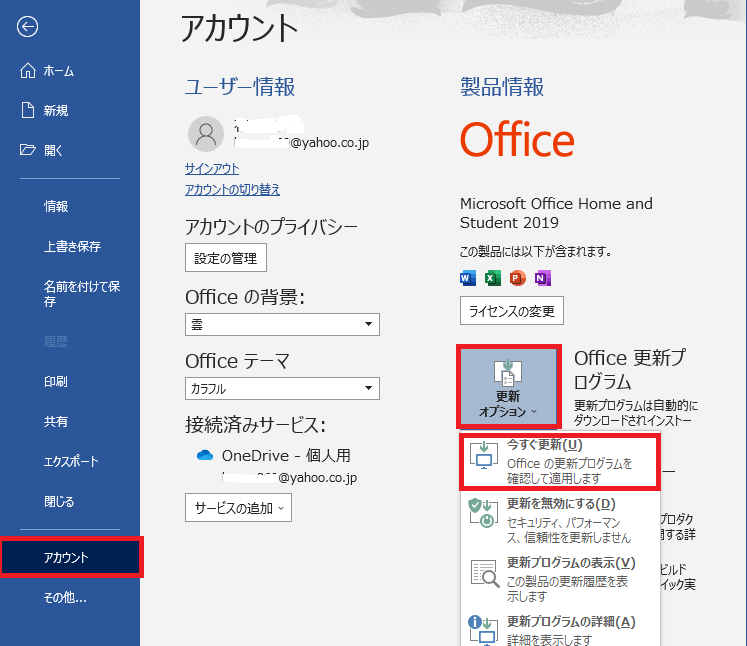The width and height of the screenshot is (747, 646).
Task: Click the 今すぐ更新 update-now icon
Action: click(x=484, y=455)
